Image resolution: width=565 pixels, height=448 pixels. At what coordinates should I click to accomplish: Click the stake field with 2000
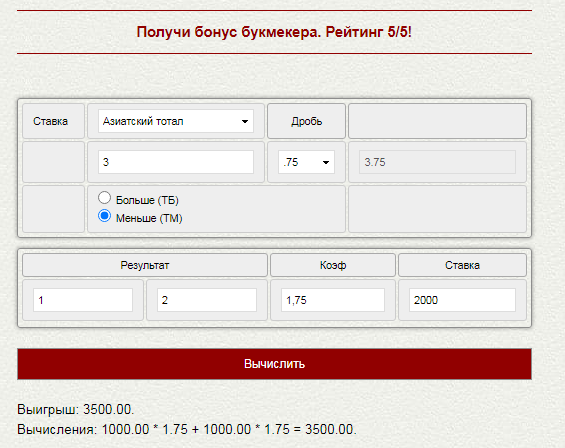pyautogui.click(x=462, y=300)
